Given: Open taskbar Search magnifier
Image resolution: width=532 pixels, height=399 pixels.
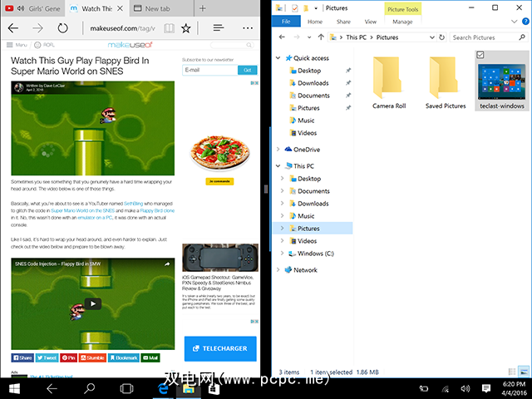Looking at the screenshot, I should point(89,388).
